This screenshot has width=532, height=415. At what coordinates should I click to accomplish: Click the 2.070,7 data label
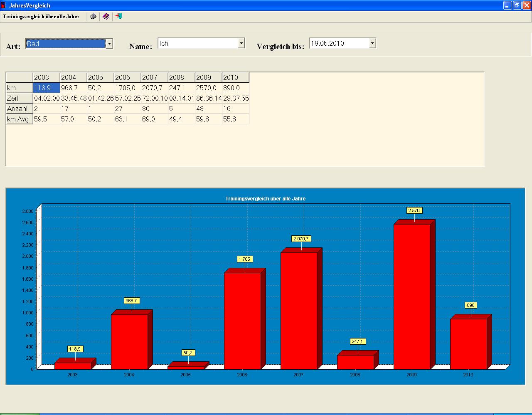click(301, 239)
